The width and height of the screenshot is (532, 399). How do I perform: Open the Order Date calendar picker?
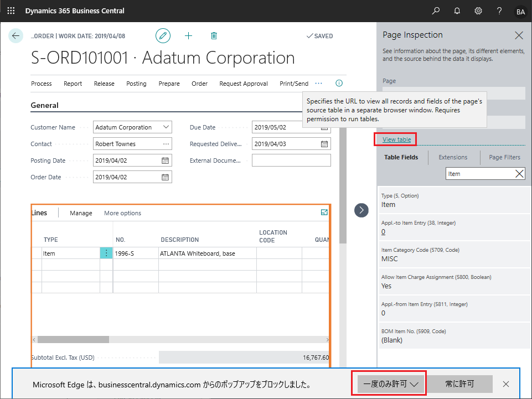[165, 177]
